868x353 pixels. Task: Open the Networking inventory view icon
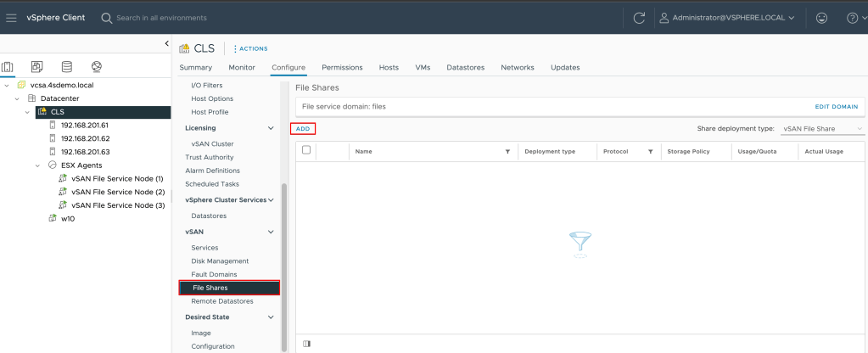click(97, 68)
